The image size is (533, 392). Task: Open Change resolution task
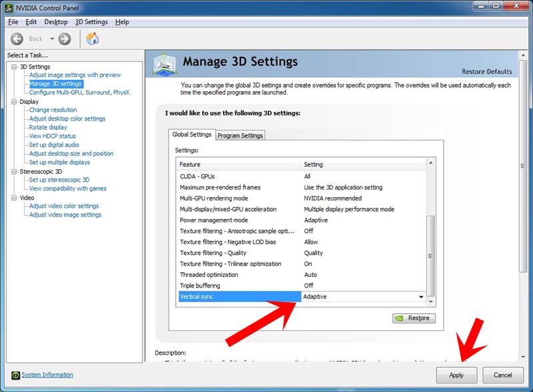tap(53, 110)
